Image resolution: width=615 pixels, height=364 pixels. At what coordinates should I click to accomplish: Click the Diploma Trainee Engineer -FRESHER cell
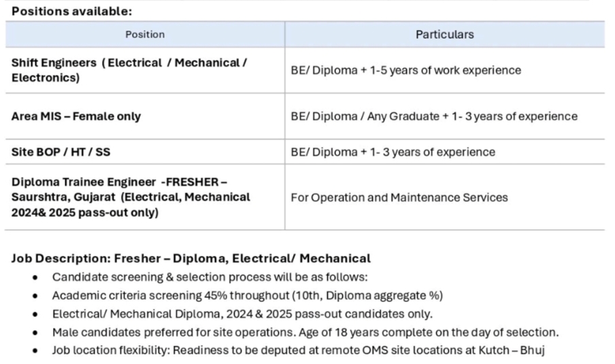[x=145, y=197]
